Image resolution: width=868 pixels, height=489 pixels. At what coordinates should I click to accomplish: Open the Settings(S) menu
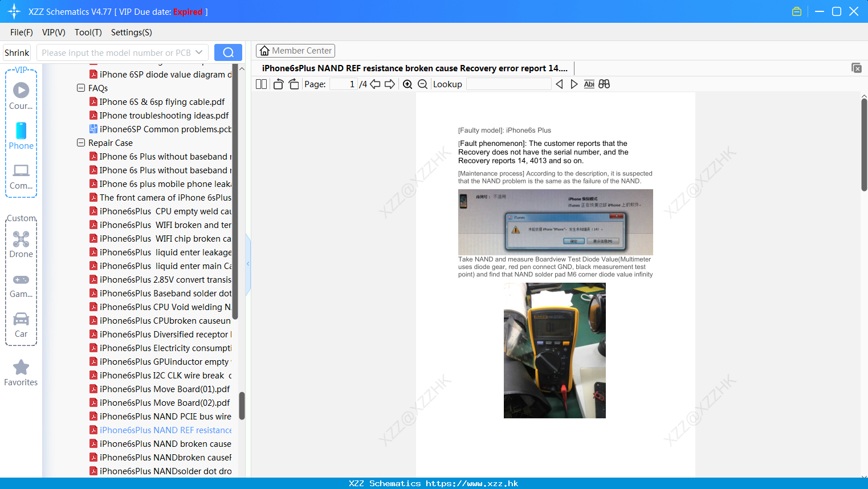[132, 32]
